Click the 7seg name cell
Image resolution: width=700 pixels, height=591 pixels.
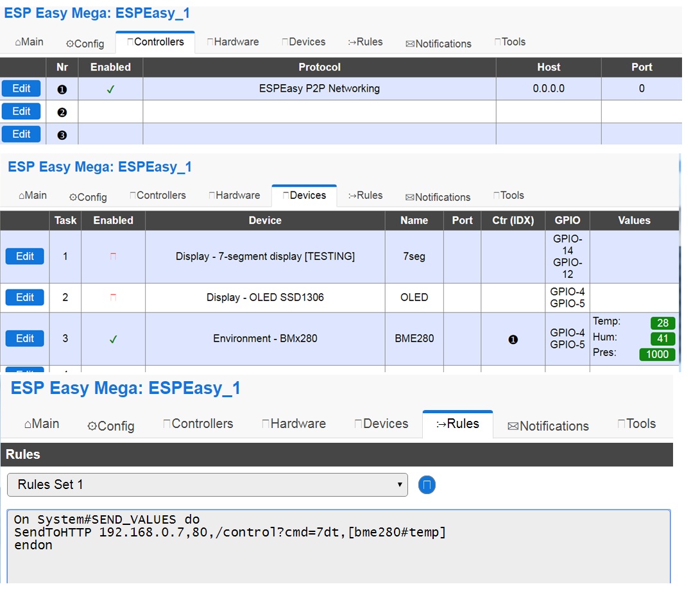[x=414, y=257]
